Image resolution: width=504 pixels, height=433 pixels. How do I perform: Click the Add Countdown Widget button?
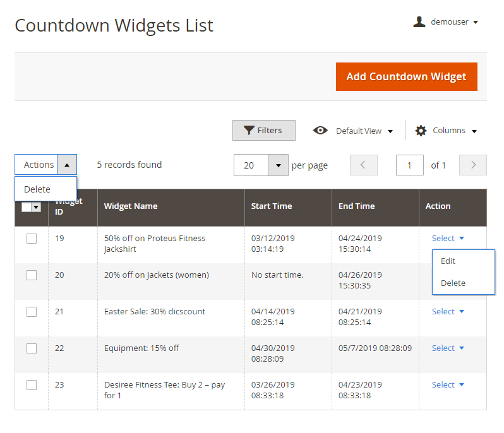tap(406, 77)
